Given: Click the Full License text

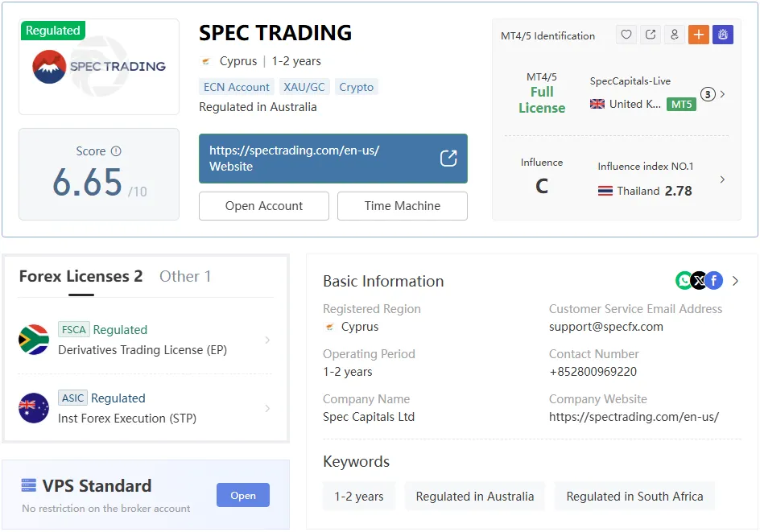Looking at the screenshot, I should click(542, 100).
